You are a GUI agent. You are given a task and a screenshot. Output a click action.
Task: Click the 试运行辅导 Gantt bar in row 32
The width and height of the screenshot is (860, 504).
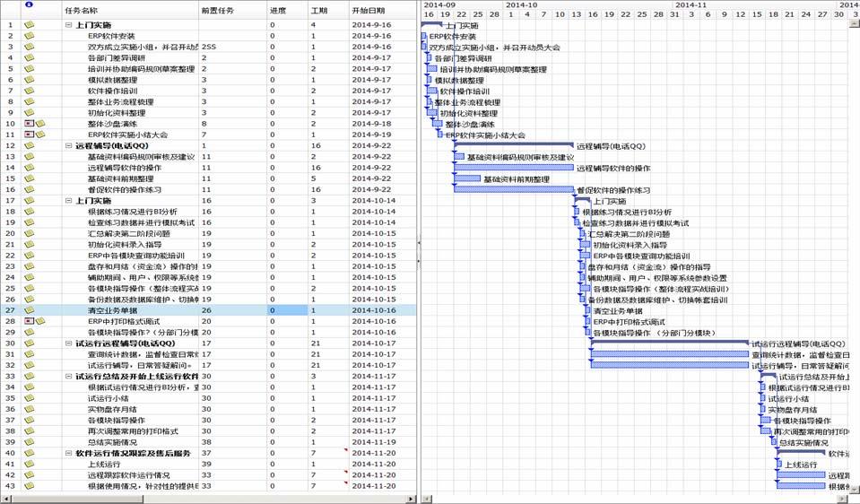(x=670, y=365)
